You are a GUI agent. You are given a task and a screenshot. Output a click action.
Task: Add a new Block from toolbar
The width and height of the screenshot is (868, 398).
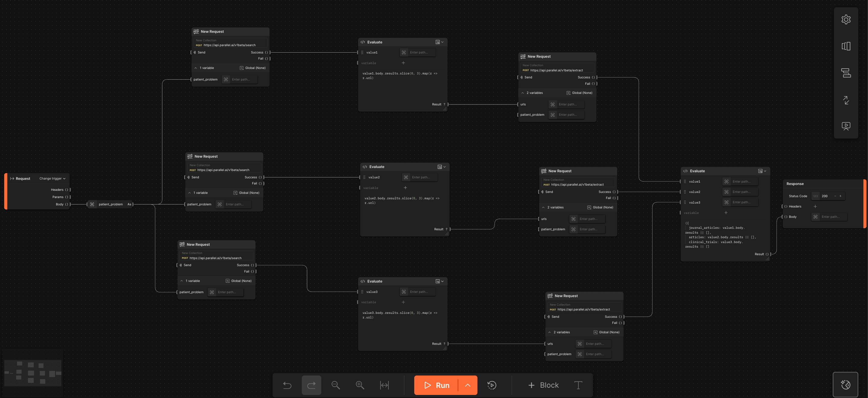coord(543,385)
